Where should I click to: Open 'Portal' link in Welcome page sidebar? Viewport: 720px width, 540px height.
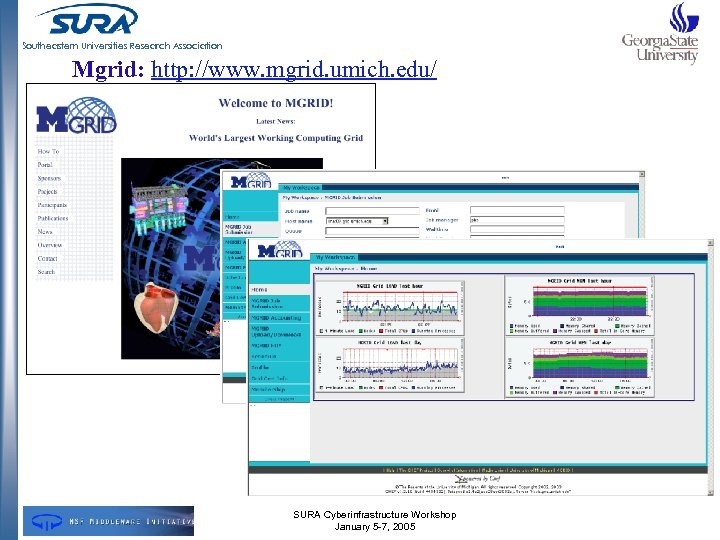pos(45,164)
